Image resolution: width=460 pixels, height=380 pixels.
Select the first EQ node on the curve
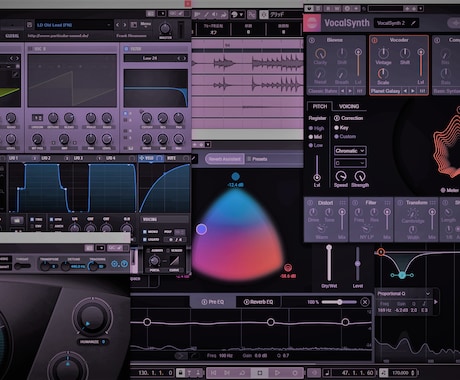coord(147,322)
